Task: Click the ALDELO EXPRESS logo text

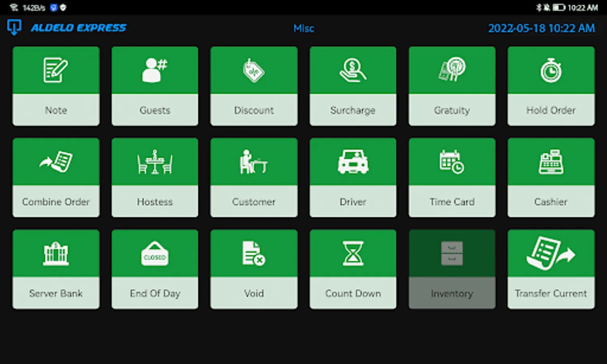Action: (x=79, y=28)
